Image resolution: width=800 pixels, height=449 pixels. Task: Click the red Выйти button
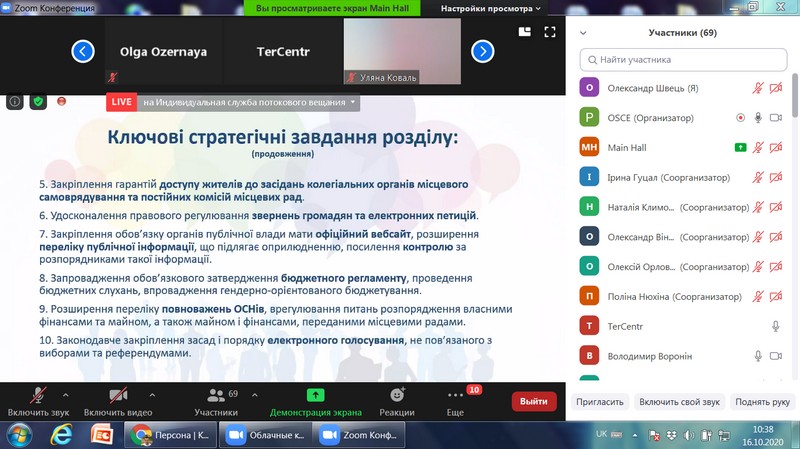point(534,401)
